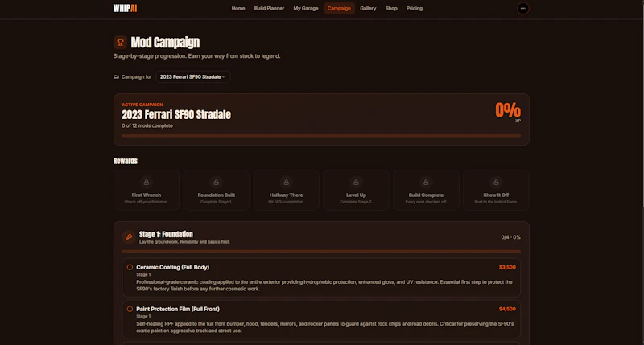Open the Home page
The width and height of the screenshot is (644, 345).
(238, 8)
